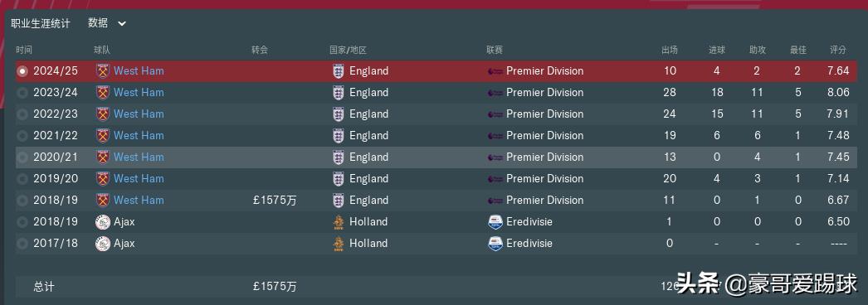
Task: Expand the dropdown chevron next to 数据
Action: pyautogui.click(x=122, y=23)
